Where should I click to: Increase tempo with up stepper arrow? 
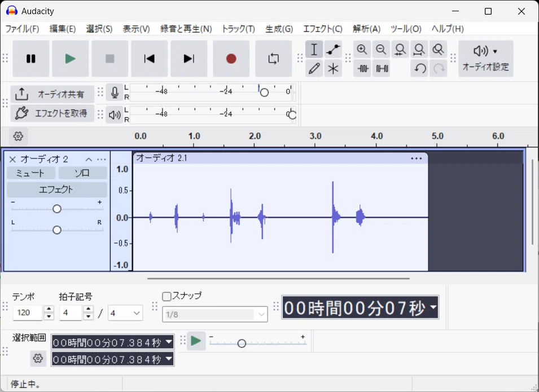point(49,309)
